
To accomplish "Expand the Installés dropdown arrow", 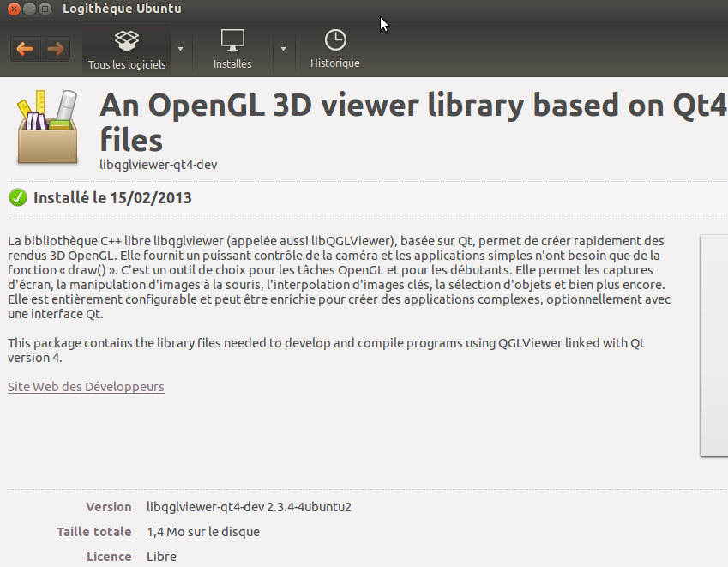I will pos(283,49).
